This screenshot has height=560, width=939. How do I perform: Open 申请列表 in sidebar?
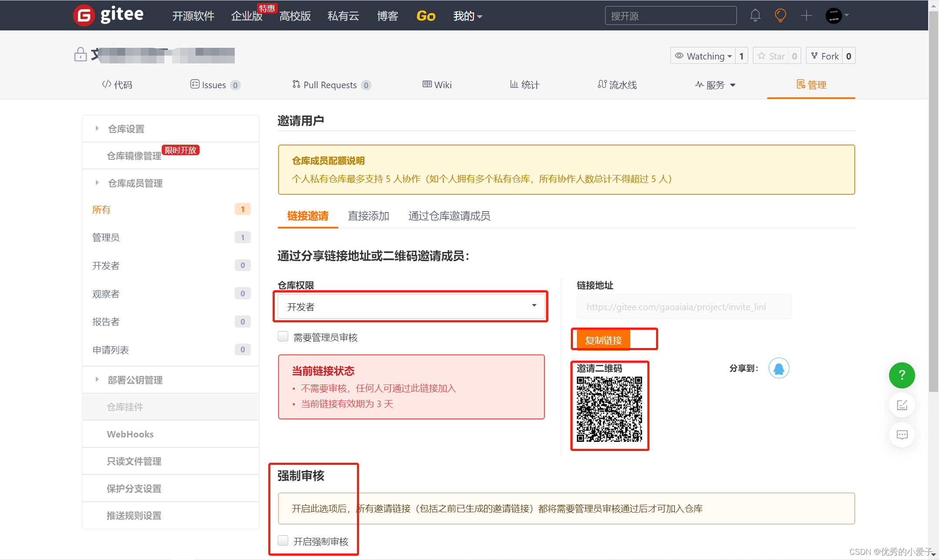pyautogui.click(x=171, y=350)
